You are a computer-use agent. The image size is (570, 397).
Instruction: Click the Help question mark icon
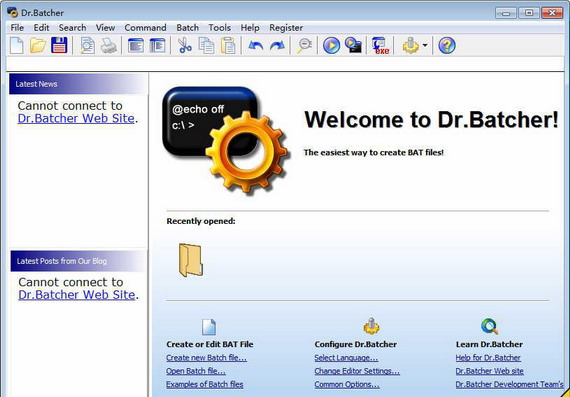[447, 46]
